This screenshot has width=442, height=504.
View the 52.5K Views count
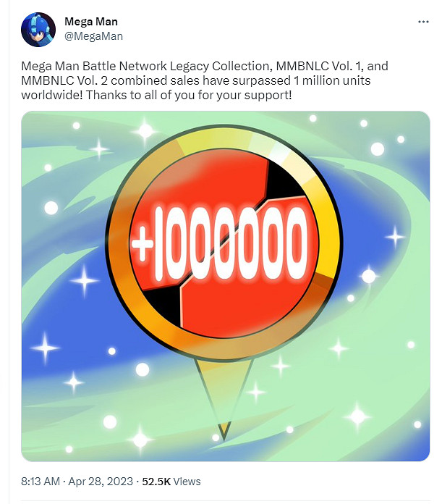171,482
